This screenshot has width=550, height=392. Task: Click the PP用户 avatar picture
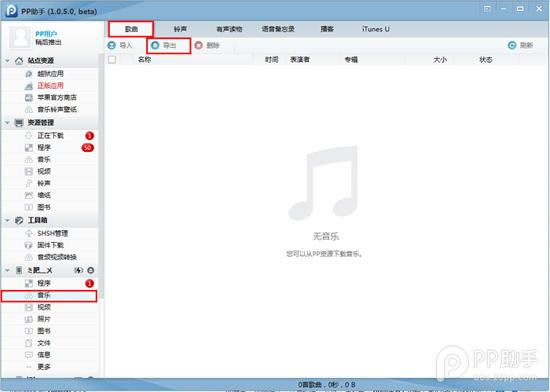pyautogui.click(x=20, y=37)
